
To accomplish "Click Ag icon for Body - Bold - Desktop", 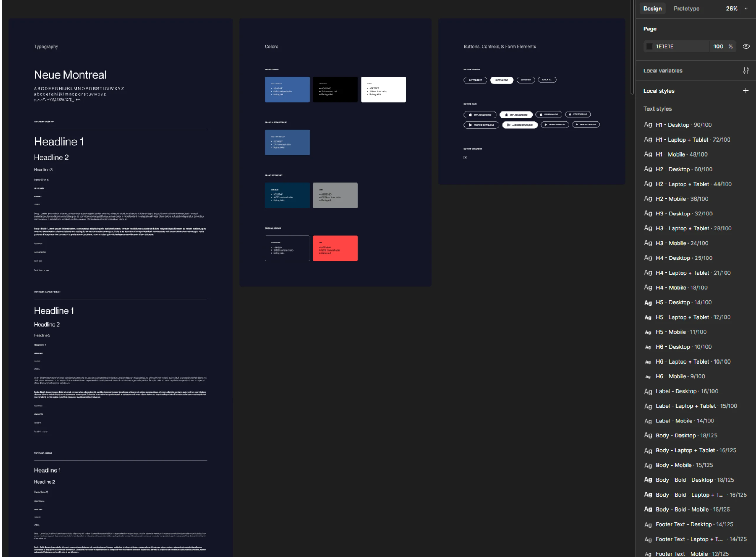I will pyautogui.click(x=648, y=479).
